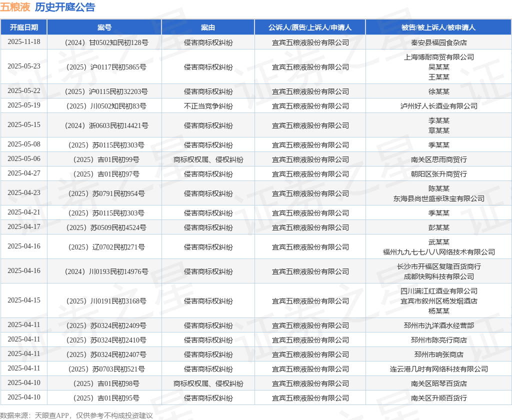Click defendant 南关区思雨商贸行
The width and height of the screenshot is (512, 420).
pos(439,159)
